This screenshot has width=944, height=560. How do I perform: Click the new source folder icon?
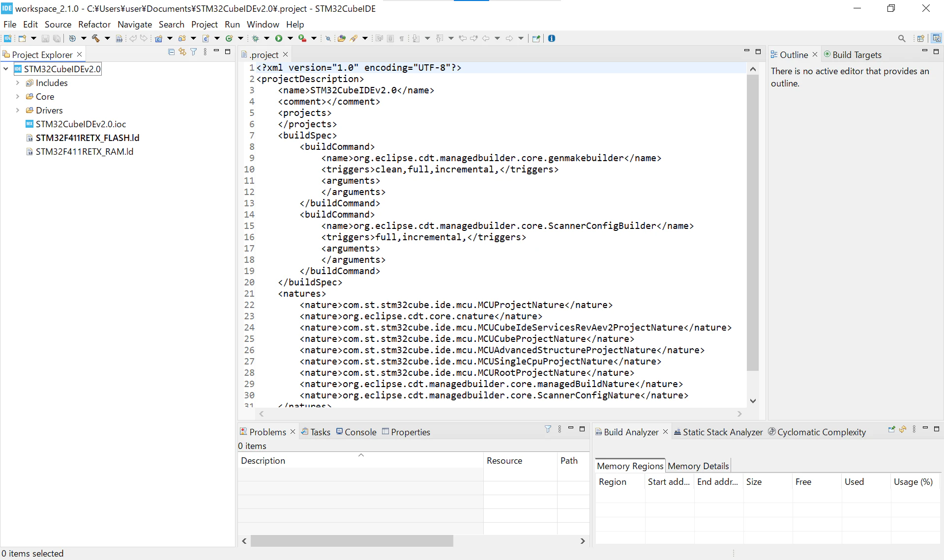182,38
